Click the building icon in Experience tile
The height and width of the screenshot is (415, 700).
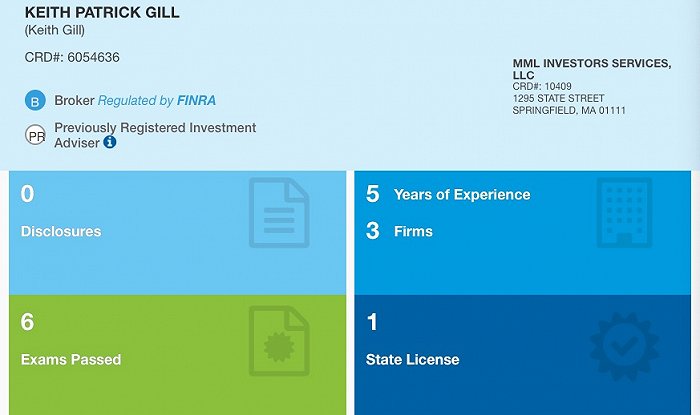click(624, 212)
